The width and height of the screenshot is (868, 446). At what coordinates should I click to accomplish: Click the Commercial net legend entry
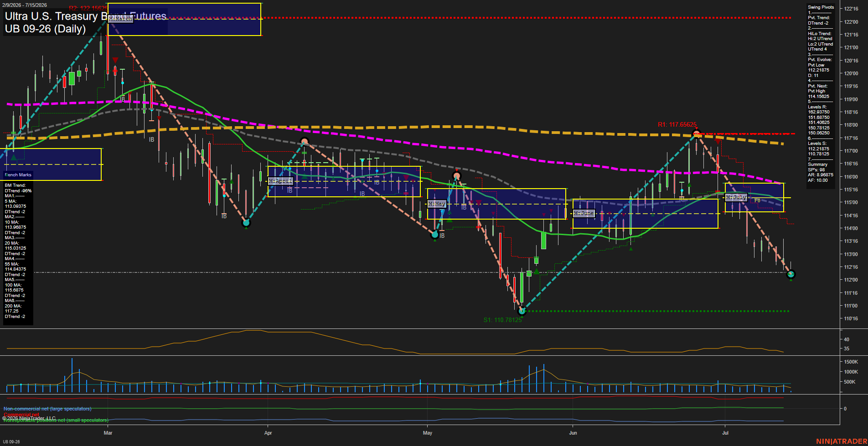coord(21,415)
